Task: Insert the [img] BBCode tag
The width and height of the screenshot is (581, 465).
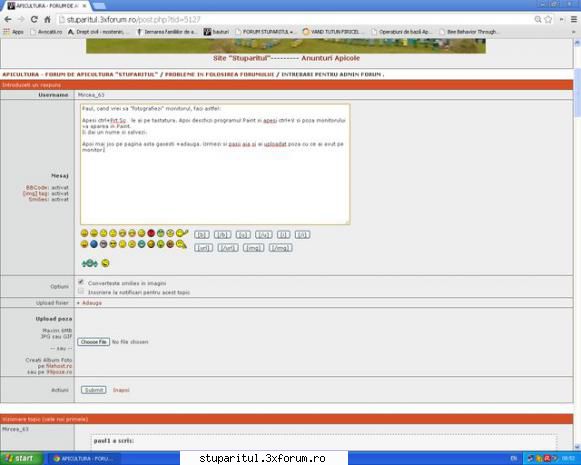Action: pos(253,248)
